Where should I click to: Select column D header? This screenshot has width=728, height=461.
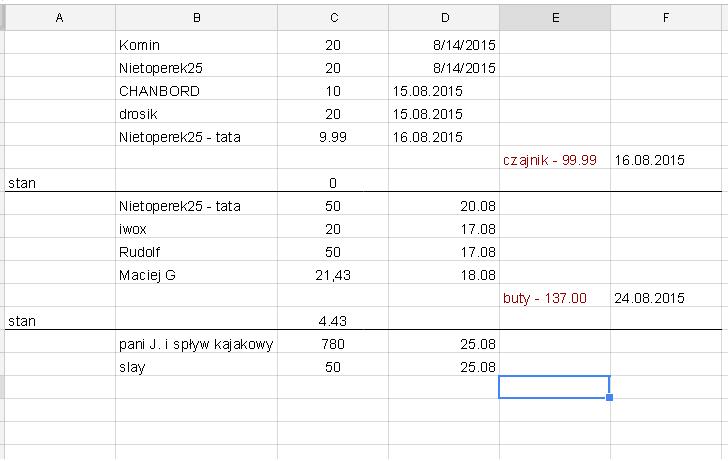click(x=444, y=18)
